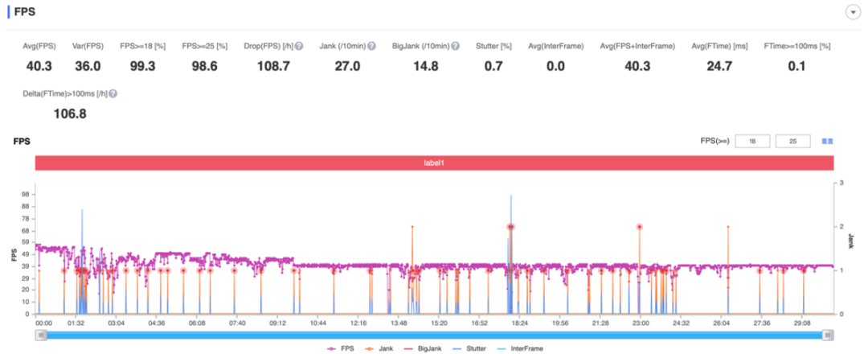
Task: Click the 23:00 tick on the time axis
Action: (641, 323)
